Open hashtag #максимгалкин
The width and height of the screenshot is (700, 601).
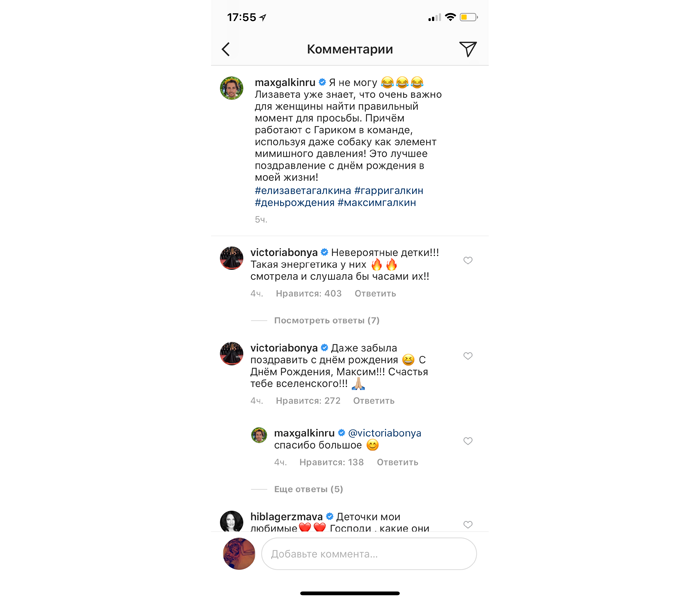(x=377, y=203)
